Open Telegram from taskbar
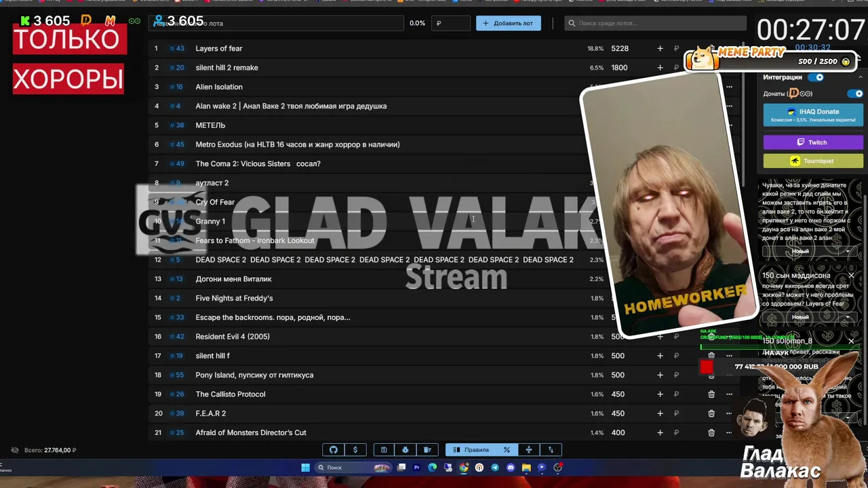This screenshot has width=868, height=488. coord(494,468)
